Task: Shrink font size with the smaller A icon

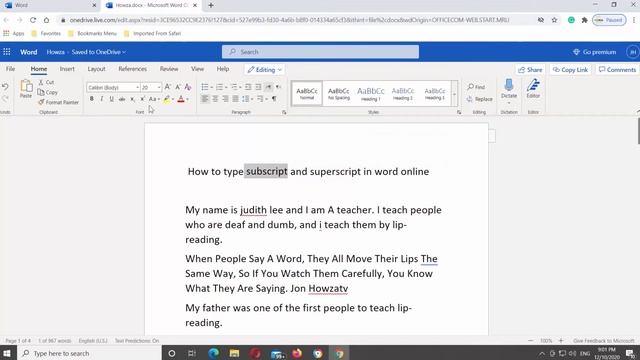Action: (178, 87)
